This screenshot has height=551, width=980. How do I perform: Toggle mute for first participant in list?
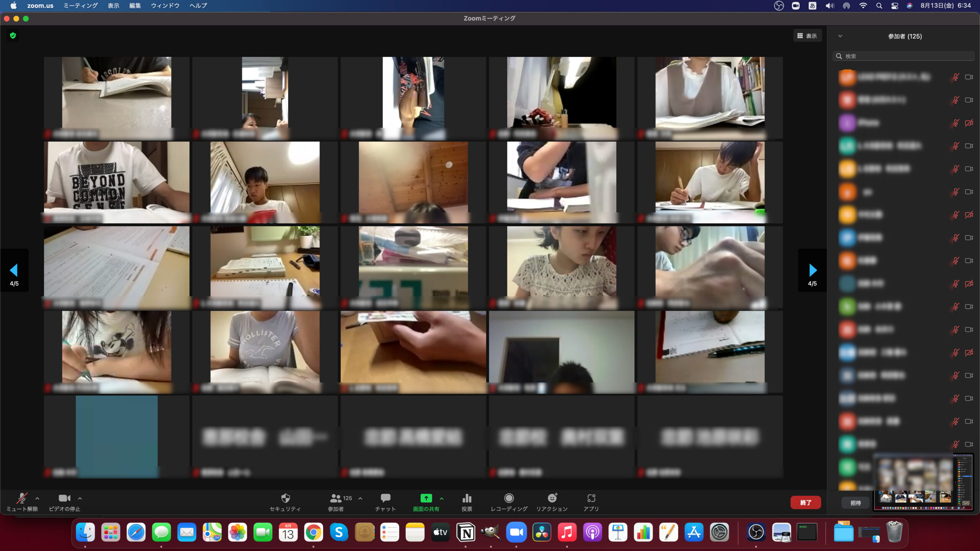coord(955,77)
